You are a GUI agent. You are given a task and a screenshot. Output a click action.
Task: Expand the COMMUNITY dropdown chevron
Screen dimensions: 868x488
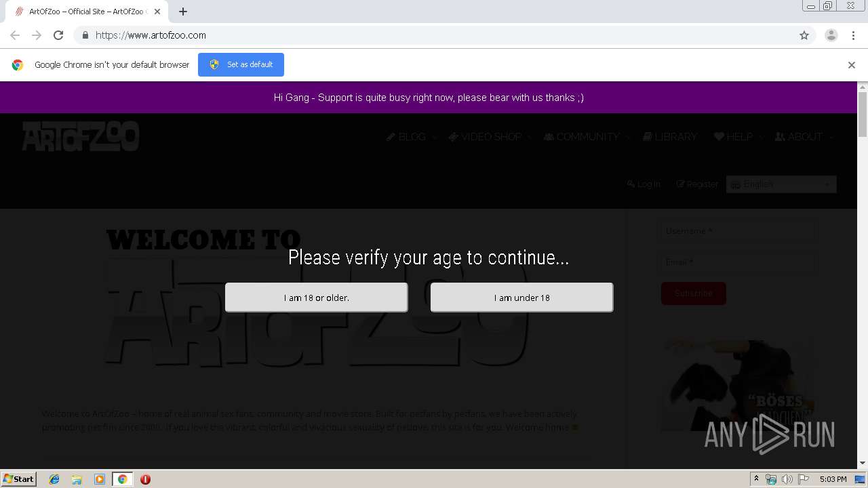[x=628, y=138]
